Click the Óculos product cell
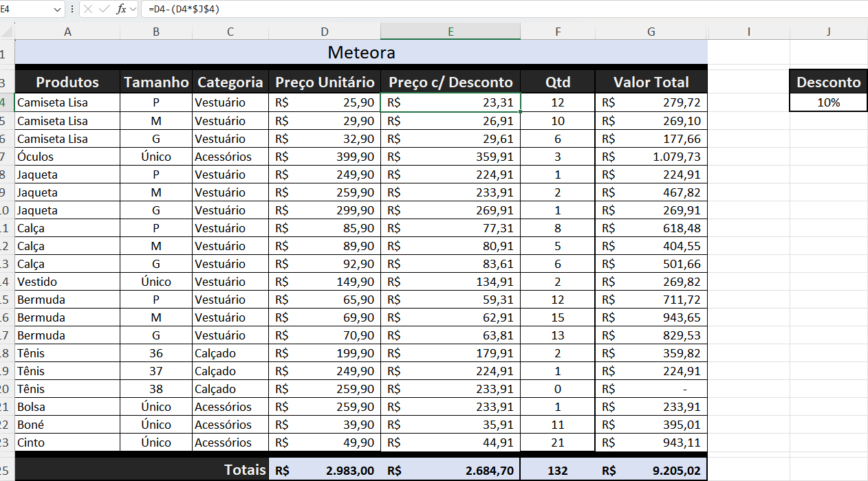Screen dimensions: 868x481 tap(67, 157)
